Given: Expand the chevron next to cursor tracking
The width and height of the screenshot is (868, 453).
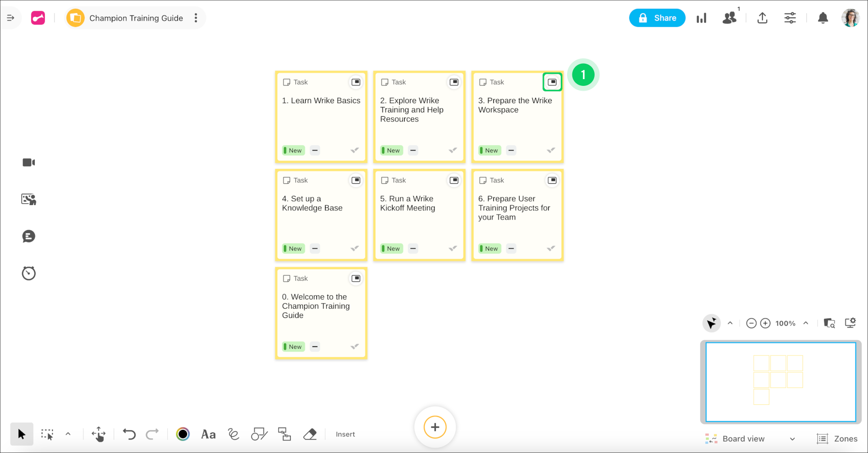Looking at the screenshot, I should 730,323.
